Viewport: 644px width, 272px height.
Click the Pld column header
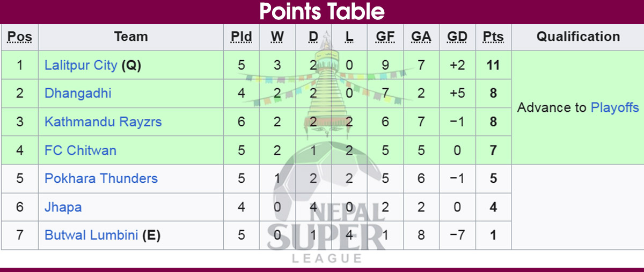(241, 37)
